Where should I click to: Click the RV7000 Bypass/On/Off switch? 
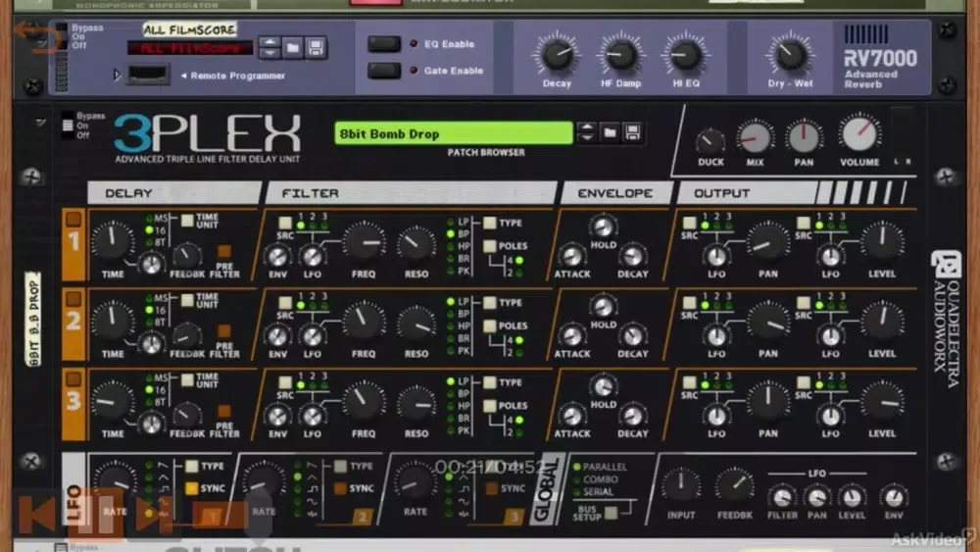tap(61, 35)
